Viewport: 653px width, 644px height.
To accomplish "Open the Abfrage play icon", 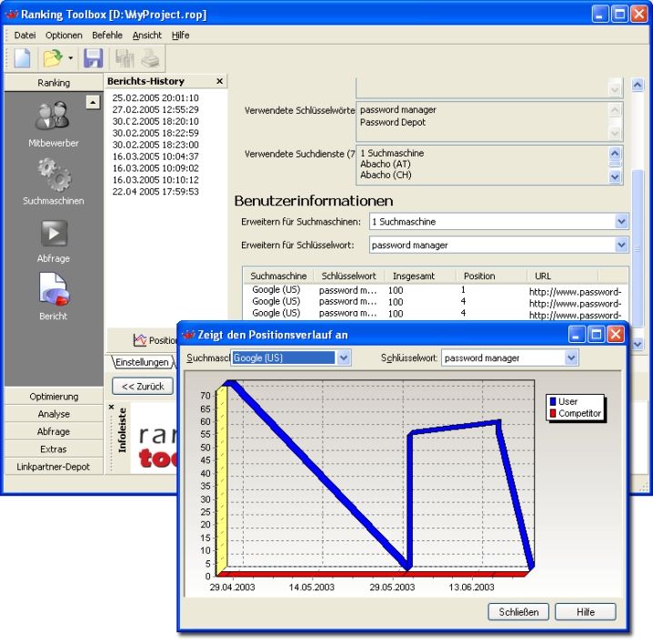I will tap(53, 234).
